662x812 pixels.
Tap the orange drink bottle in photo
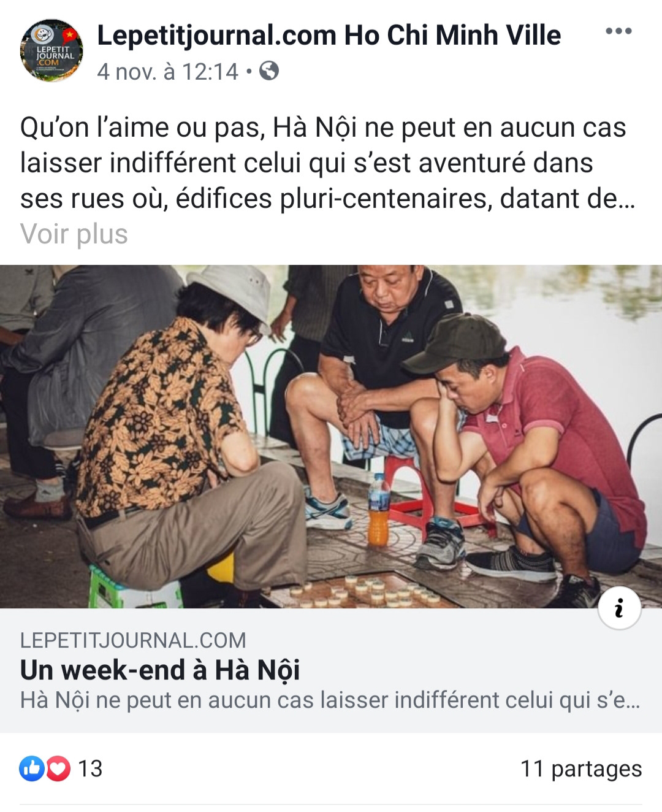pos(378,510)
